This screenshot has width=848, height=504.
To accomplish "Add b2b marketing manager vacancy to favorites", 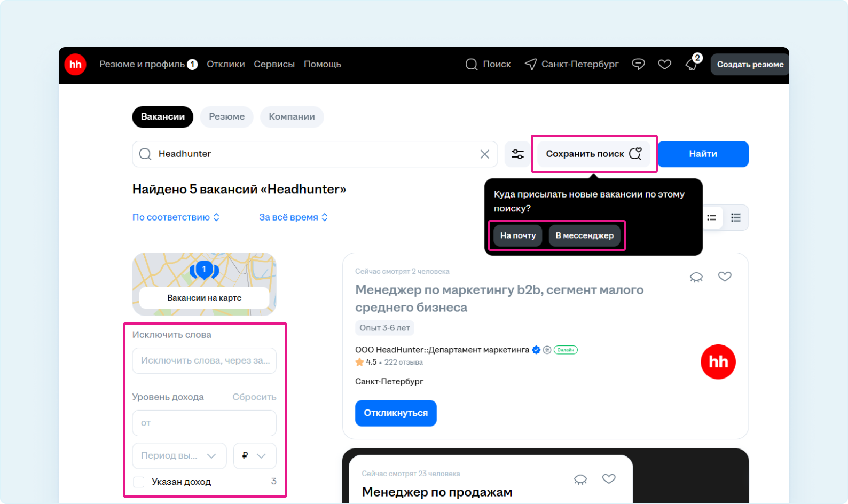I will click(725, 277).
